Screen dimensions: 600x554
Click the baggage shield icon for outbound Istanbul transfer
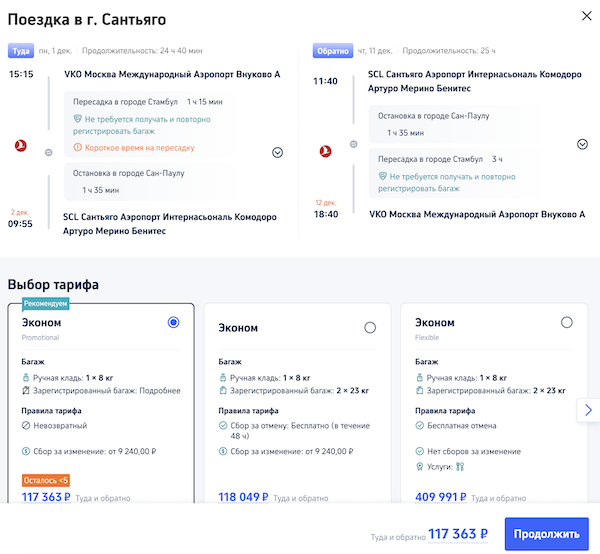[76, 118]
